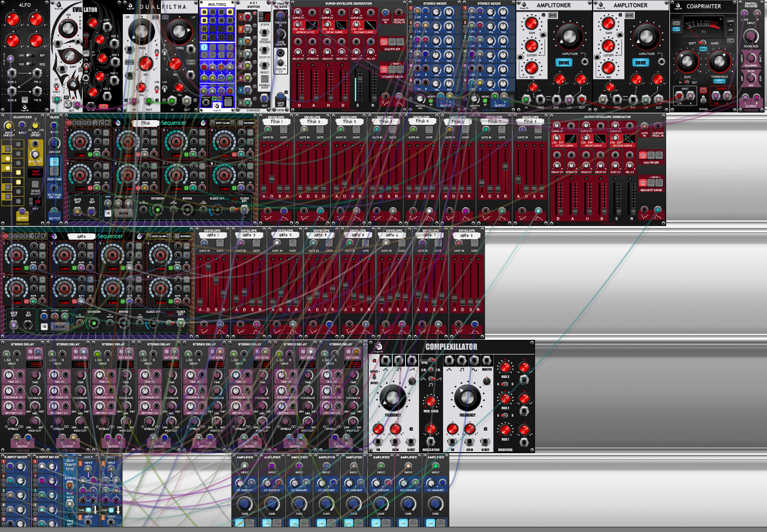This screenshot has width=767, height=532.
Task: Toggle BYP button on left Amplitoner
Action: click(x=552, y=15)
